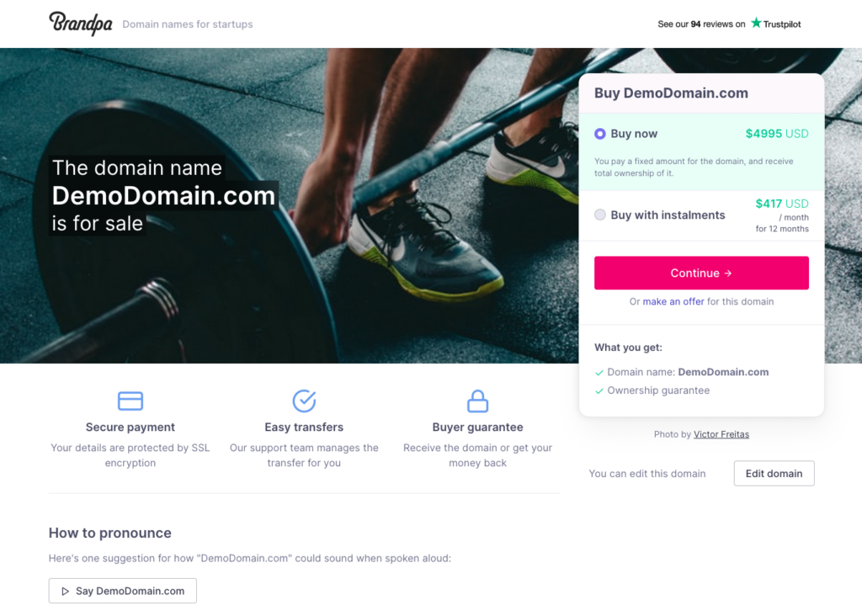The height and width of the screenshot is (616, 862).
Task: Click the green check next to Ownership guarantee
Action: coord(599,390)
